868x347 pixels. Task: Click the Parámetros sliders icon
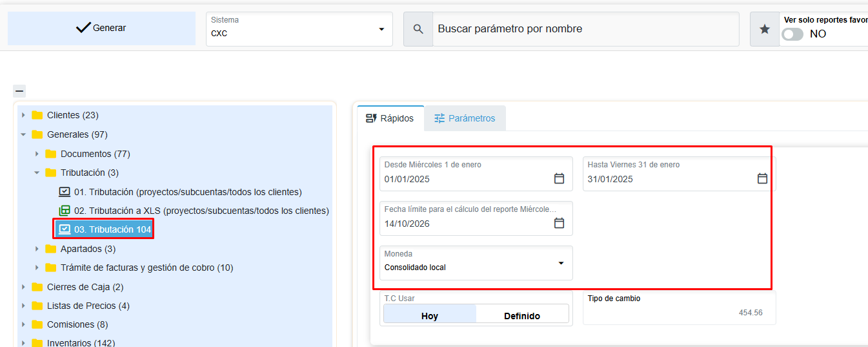click(x=439, y=118)
